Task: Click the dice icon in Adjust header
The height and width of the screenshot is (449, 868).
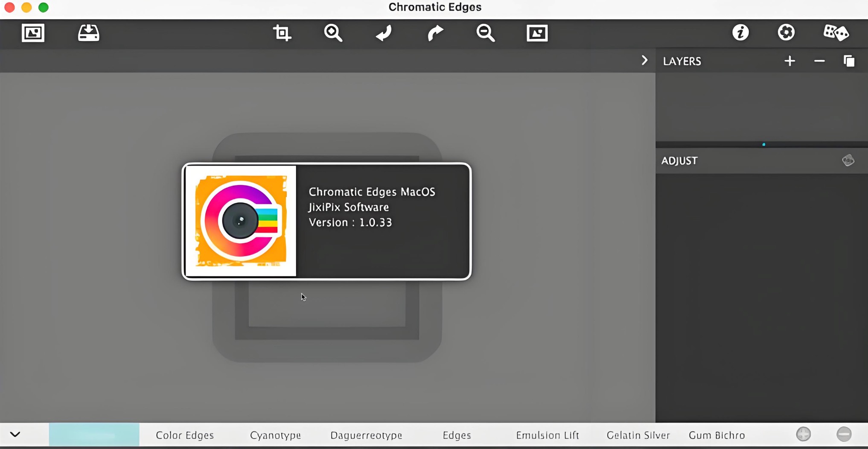Action: pos(848,160)
